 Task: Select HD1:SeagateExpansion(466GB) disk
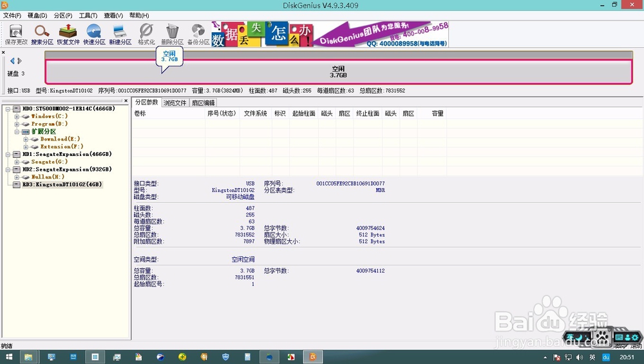click(x=67, y=154)
